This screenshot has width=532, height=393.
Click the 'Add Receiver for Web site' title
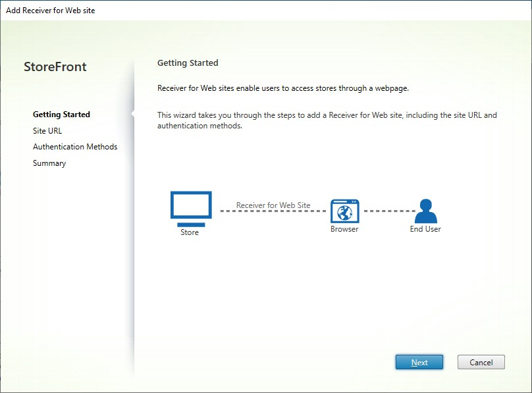click(x=51, y=11)
